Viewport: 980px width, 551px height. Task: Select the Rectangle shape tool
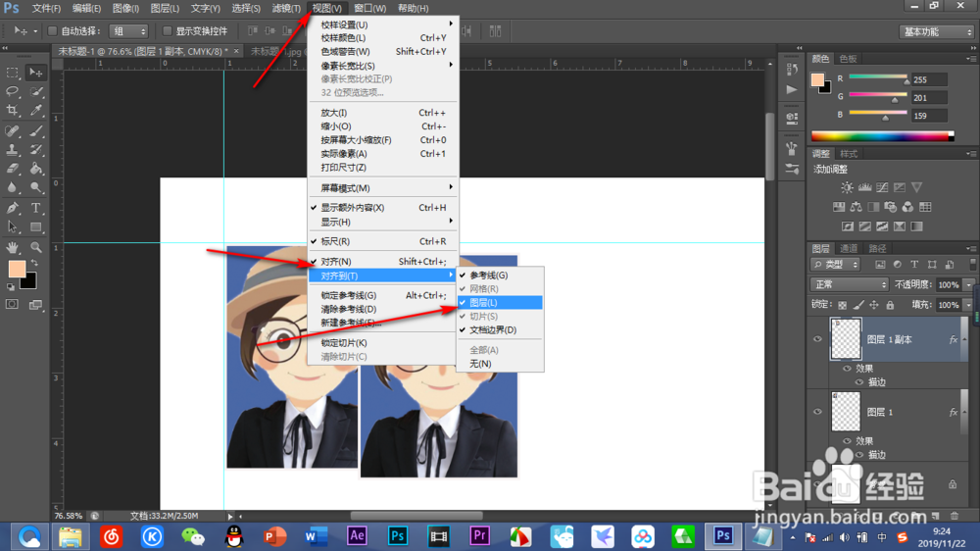(x=35, y=227)
